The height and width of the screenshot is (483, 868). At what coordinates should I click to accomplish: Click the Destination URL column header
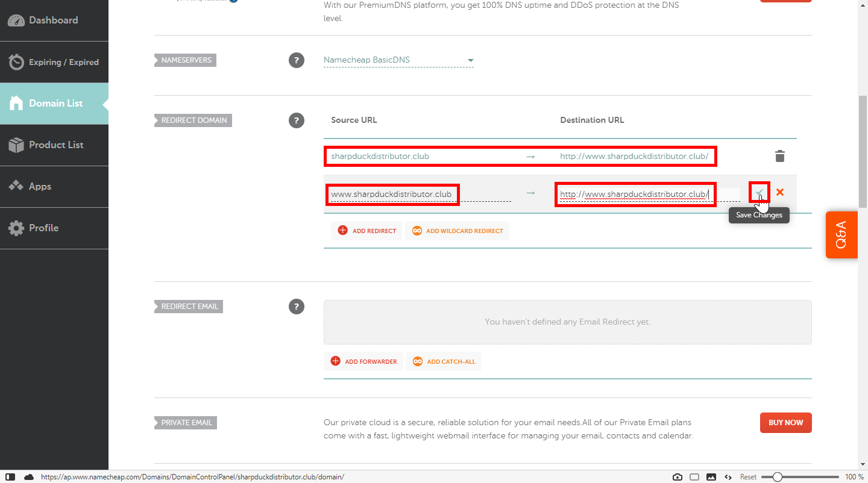tap(592, 120)
